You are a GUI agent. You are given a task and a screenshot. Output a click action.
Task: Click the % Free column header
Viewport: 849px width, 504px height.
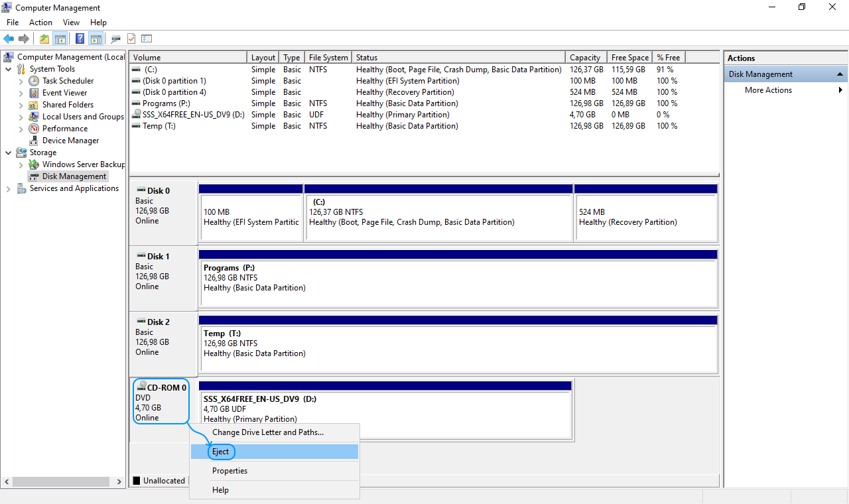click(669, 58)
